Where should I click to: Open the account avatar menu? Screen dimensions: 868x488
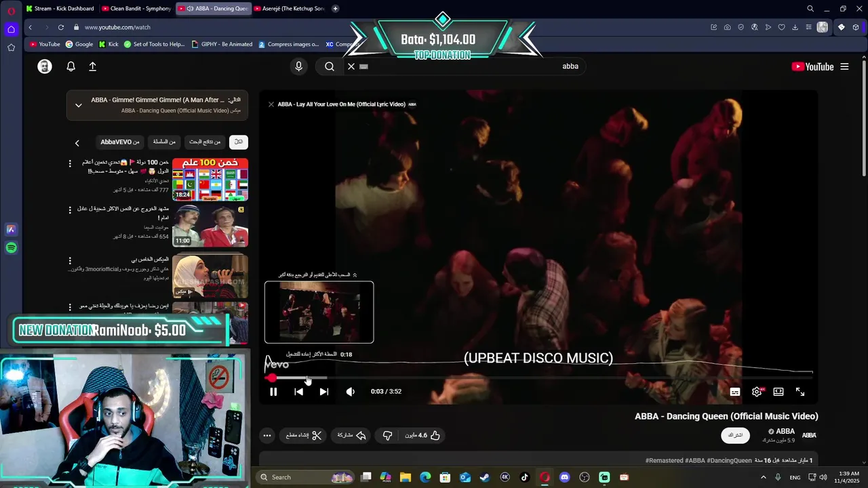click(x=45, y=66)
